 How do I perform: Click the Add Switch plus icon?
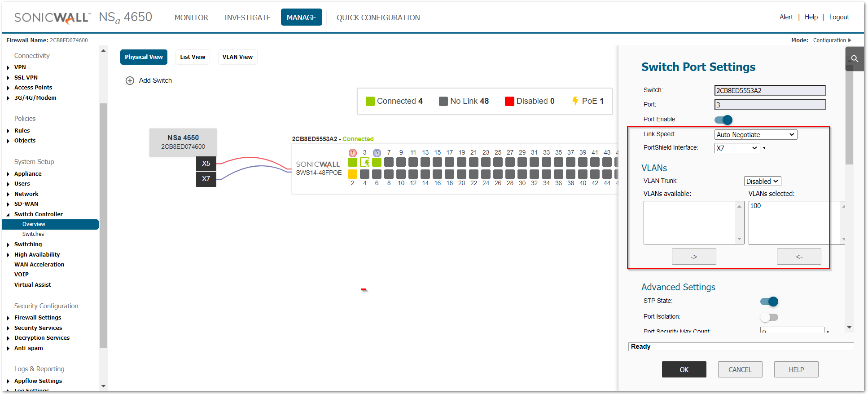tap(130, 80)
